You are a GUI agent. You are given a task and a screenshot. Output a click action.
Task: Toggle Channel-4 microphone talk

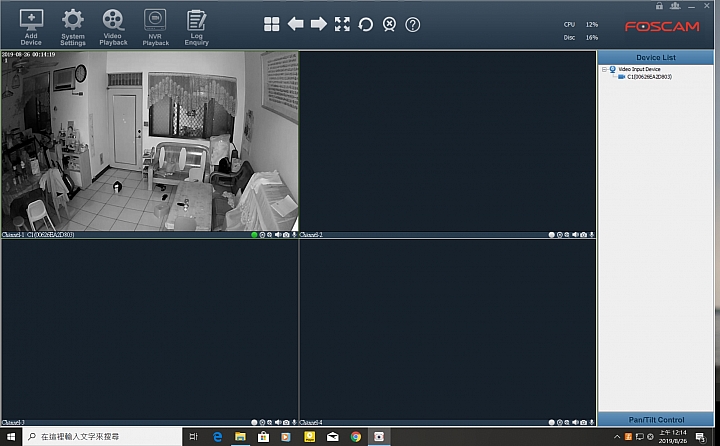pyautogui.click(x=591, y=422)
